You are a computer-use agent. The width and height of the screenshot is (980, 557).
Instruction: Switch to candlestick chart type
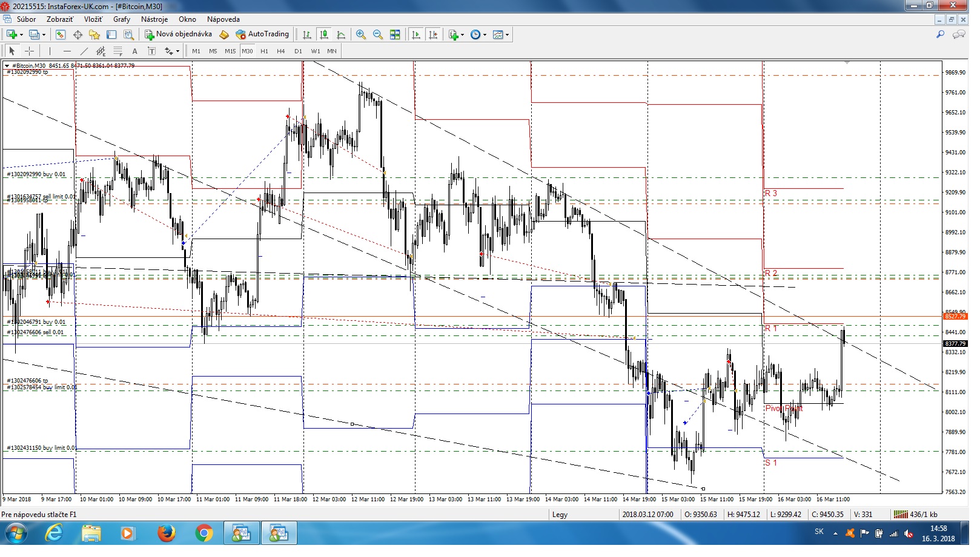(324, 35)
